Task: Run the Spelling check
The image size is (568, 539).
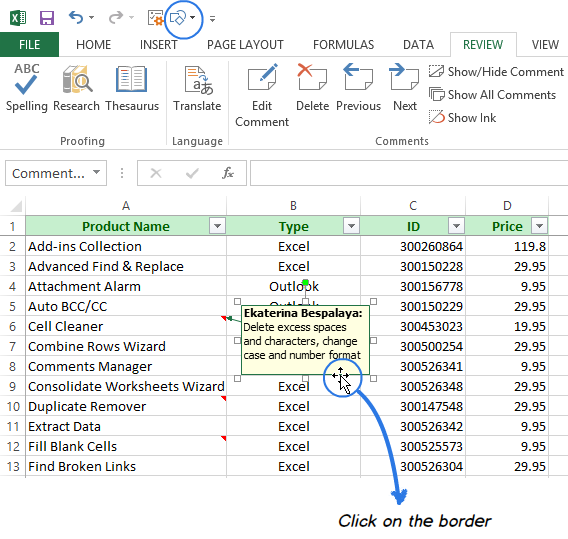Action: click(26, 88)
